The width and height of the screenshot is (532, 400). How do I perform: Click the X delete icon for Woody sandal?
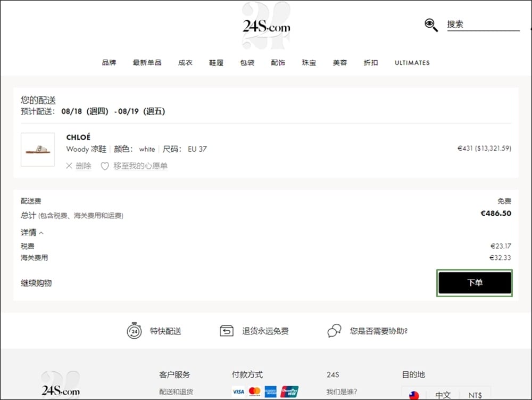(69, 166)
